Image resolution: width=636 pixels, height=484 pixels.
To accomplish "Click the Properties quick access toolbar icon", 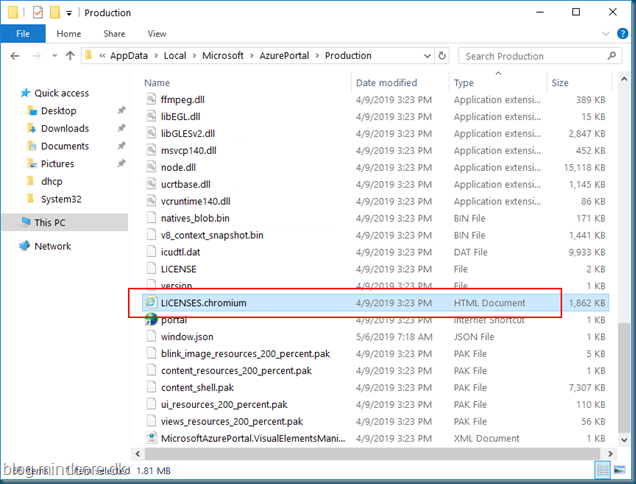I will pyautogui.click(x=38, y=13).
